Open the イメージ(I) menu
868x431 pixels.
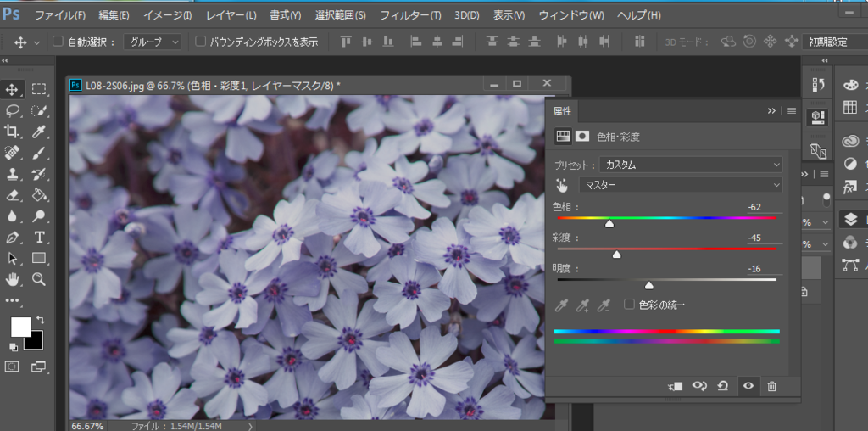(x=168, y=15)
